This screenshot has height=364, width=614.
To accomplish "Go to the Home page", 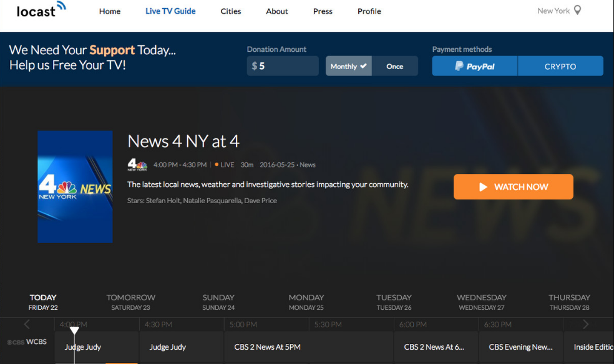I will click(x=110, y=11).
